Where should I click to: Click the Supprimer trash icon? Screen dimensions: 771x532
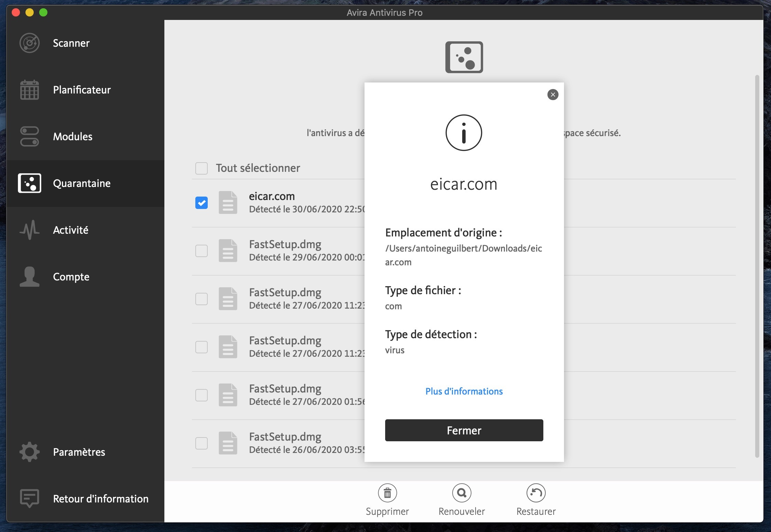(x=388, y=493)
